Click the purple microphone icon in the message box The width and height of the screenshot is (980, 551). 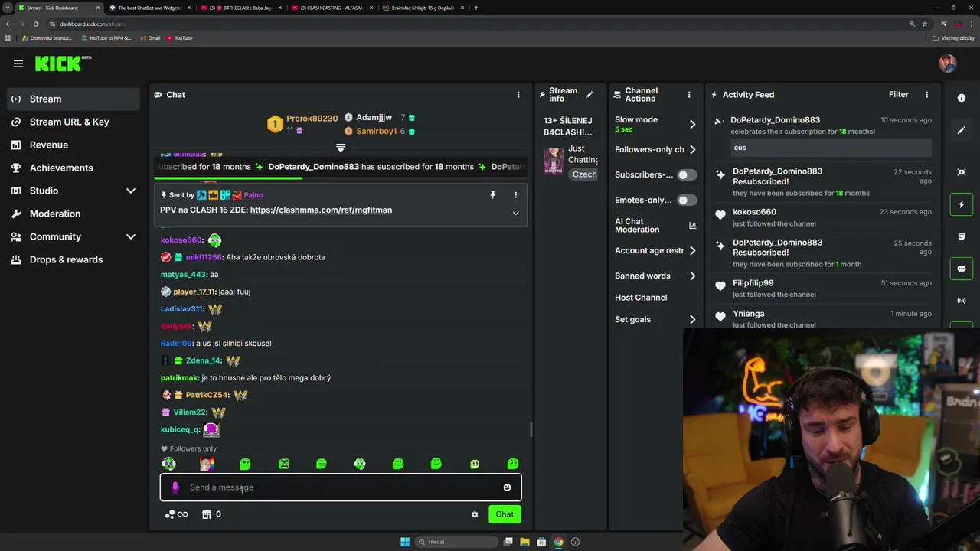coord(175,487)
